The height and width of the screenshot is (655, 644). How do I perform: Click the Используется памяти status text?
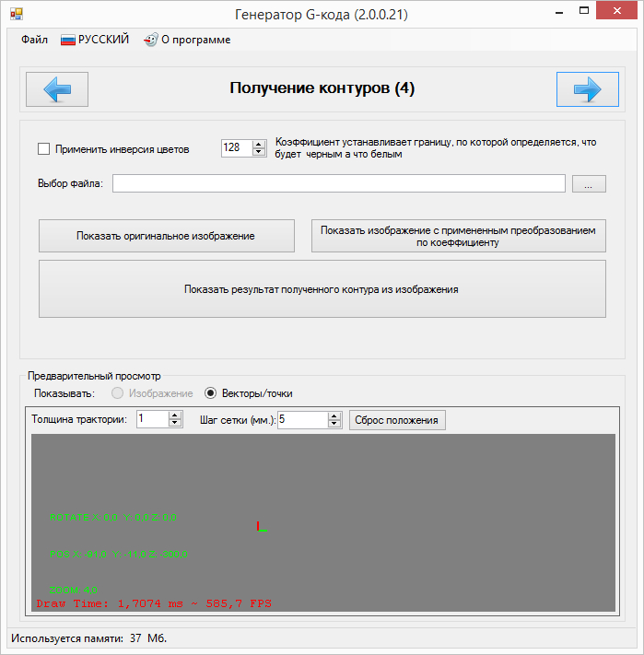click(89, 638)
